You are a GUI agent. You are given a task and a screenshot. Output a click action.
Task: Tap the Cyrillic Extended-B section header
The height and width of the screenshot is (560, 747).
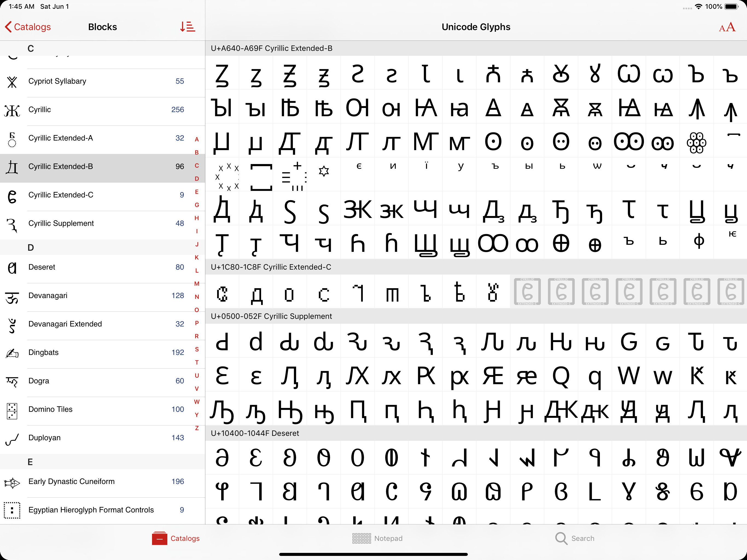click(x=476, y=48)
